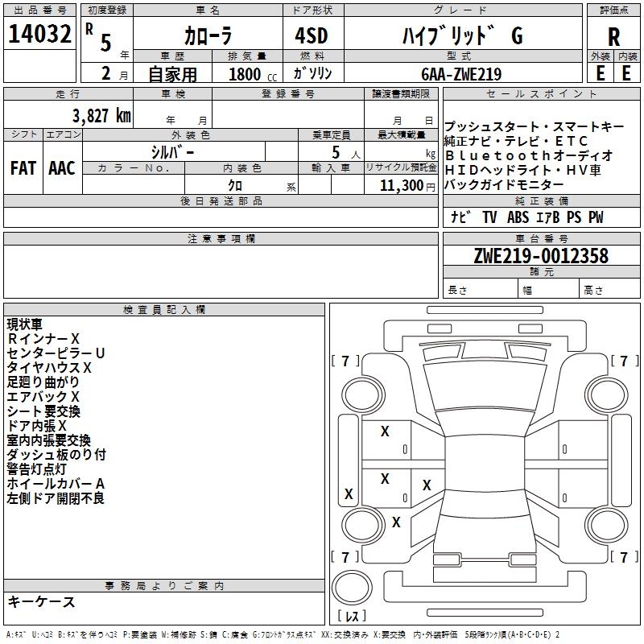
Task: Click office notice キーケース
Action: [x=42, y=602]
